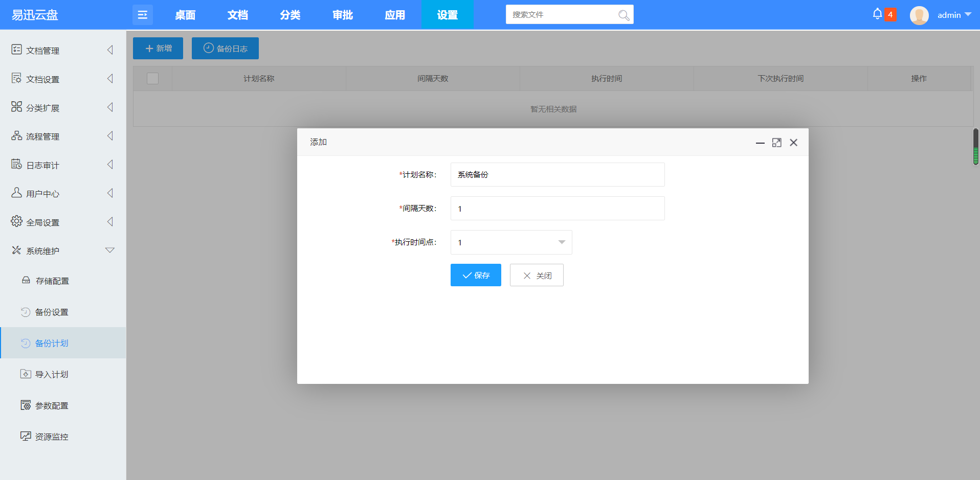The height and width of the screenshot is (480, 980).
Task: Click the 间隔天数 column header
Action: tap(433, 78)
